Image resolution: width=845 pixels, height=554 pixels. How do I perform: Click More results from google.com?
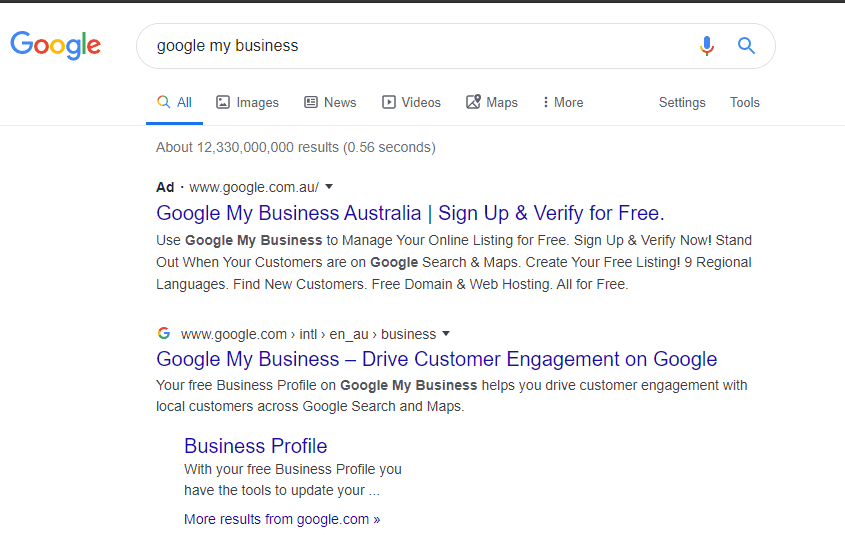(x=282, y=519)
